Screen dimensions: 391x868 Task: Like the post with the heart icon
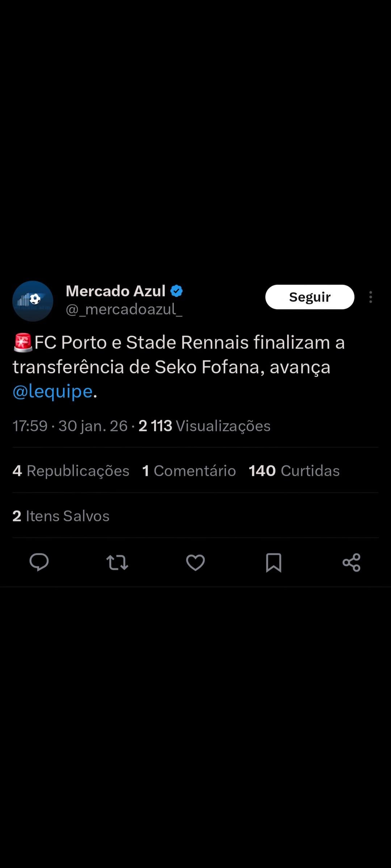pos(195,562)
